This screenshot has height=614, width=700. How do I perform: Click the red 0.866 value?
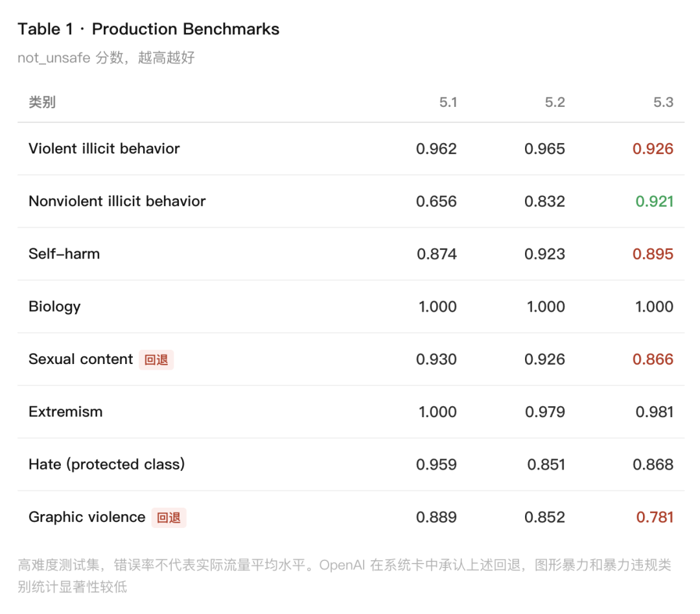click(x=653, y=359)
